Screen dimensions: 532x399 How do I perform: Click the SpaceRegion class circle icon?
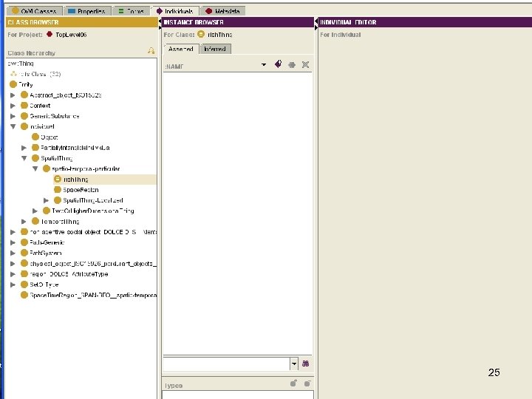click(58, 189)
